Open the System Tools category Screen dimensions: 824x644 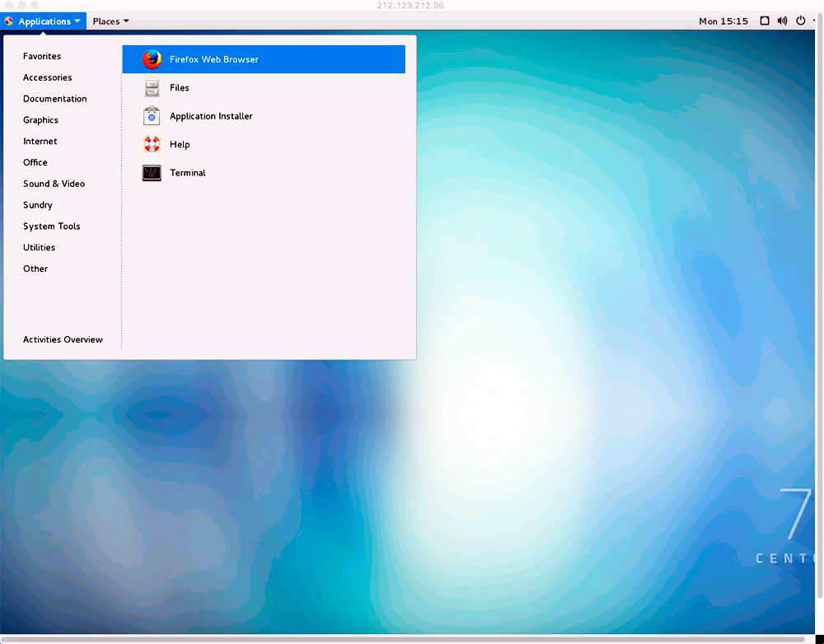(x=51, y=226)
